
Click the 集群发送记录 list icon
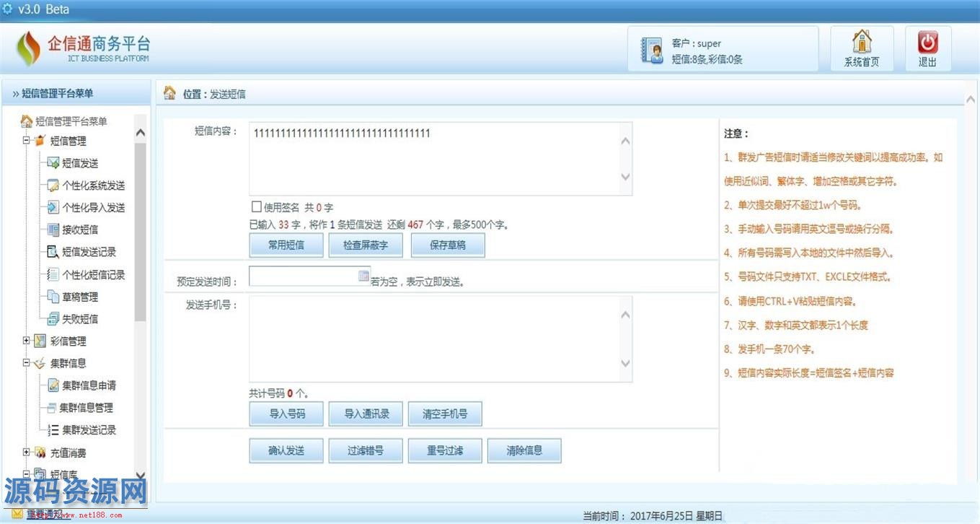click(53, 430)
